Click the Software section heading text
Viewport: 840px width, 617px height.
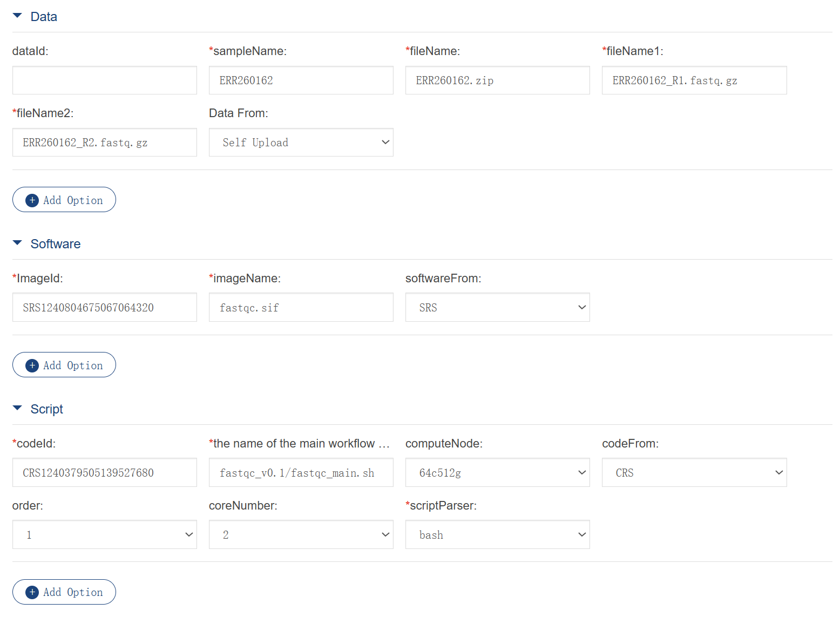pos(56,244)
